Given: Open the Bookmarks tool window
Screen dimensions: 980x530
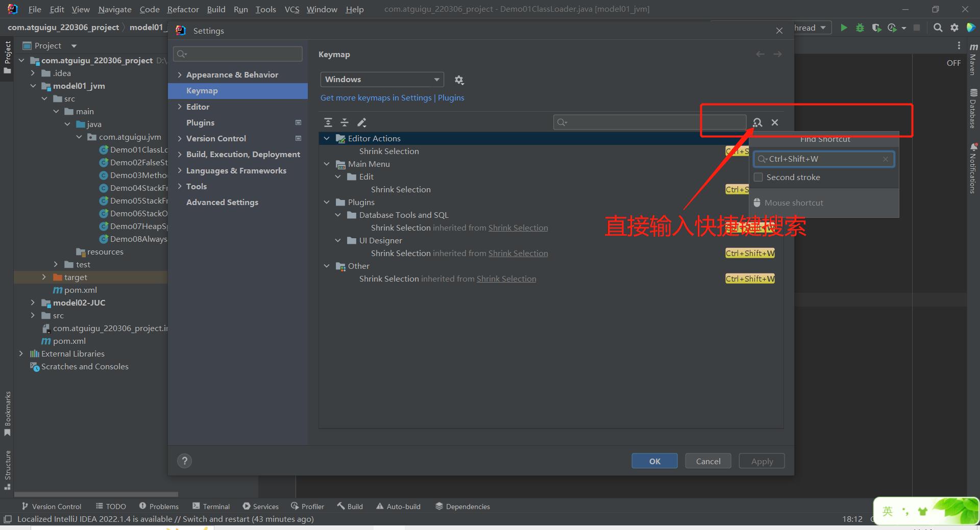Looking at the screenshot, I should pyautogui.click(x=7, y=414).
